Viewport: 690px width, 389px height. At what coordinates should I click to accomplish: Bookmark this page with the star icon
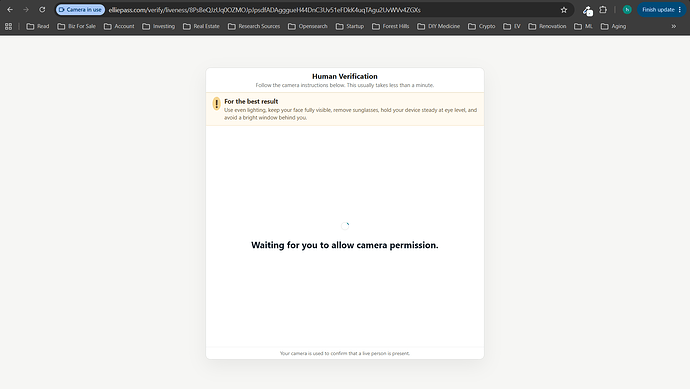564,10
